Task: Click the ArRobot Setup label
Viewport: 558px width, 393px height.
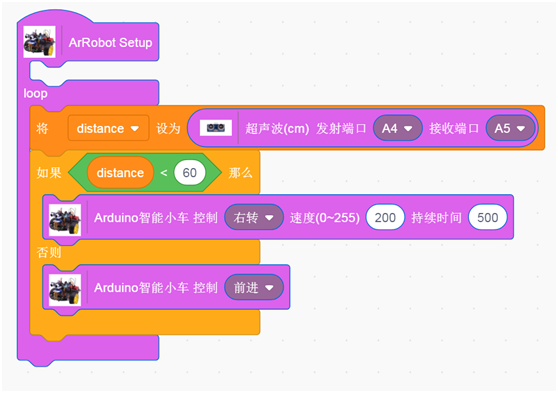Action: tap(110, 42)
